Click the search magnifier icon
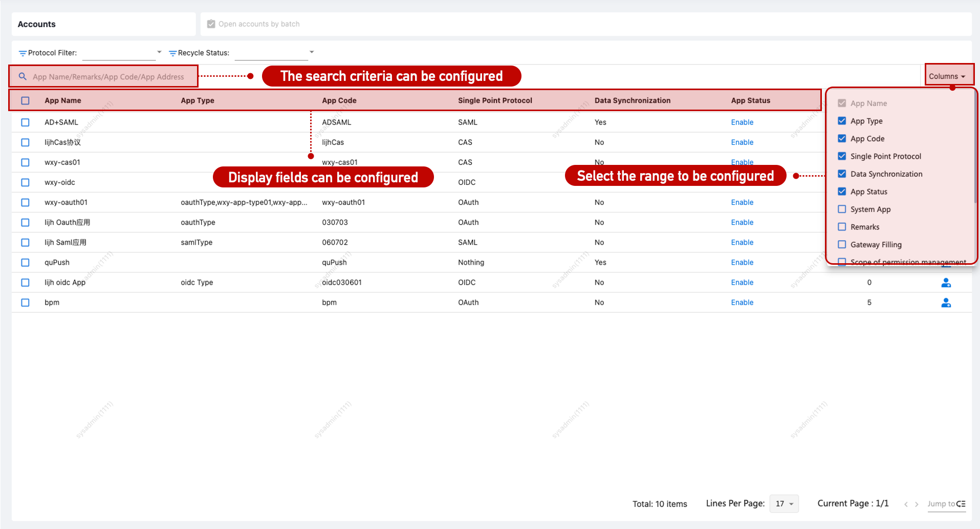Screen dimensions: 980x529 (23, 76)
